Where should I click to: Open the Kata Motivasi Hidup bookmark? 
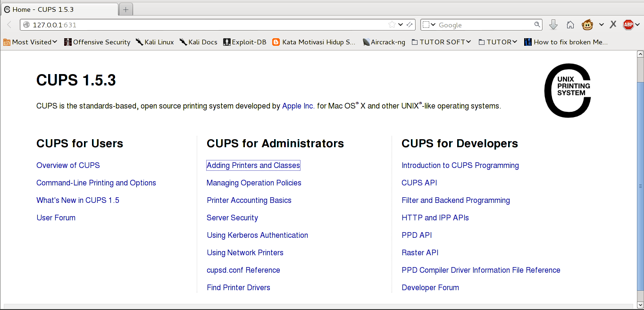coord(314,42)
